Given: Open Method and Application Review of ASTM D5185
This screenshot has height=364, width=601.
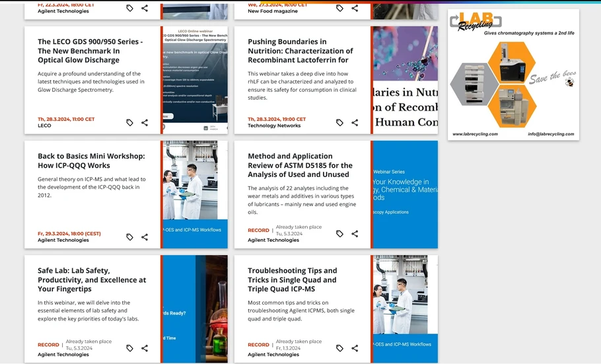Looking at the screenshot, I should (x=300, y=165).
